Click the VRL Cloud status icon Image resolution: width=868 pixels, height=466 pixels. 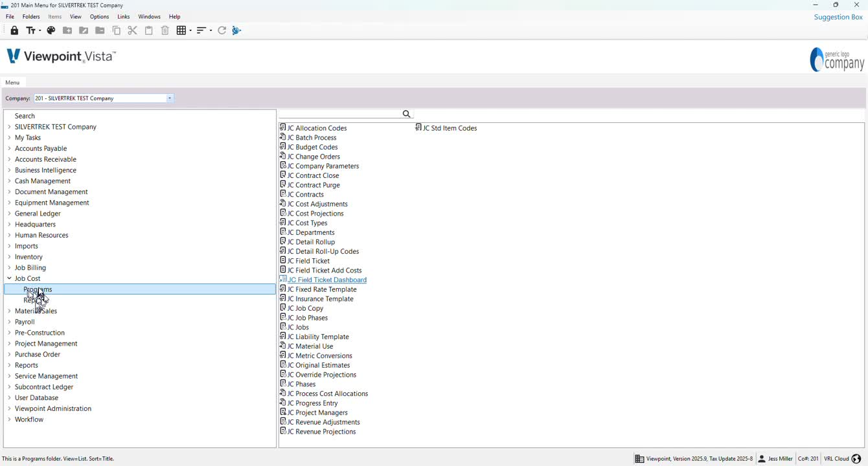coord(856,459)
